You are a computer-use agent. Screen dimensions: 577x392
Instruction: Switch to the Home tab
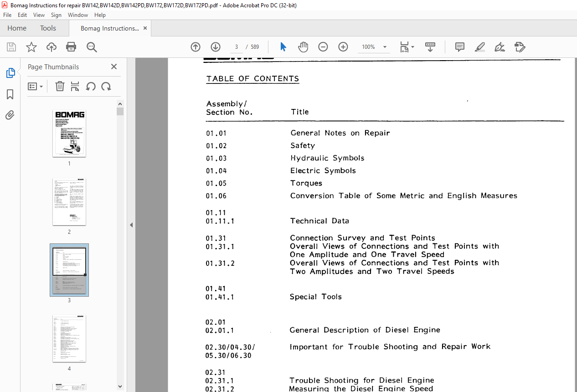[17, 28]
